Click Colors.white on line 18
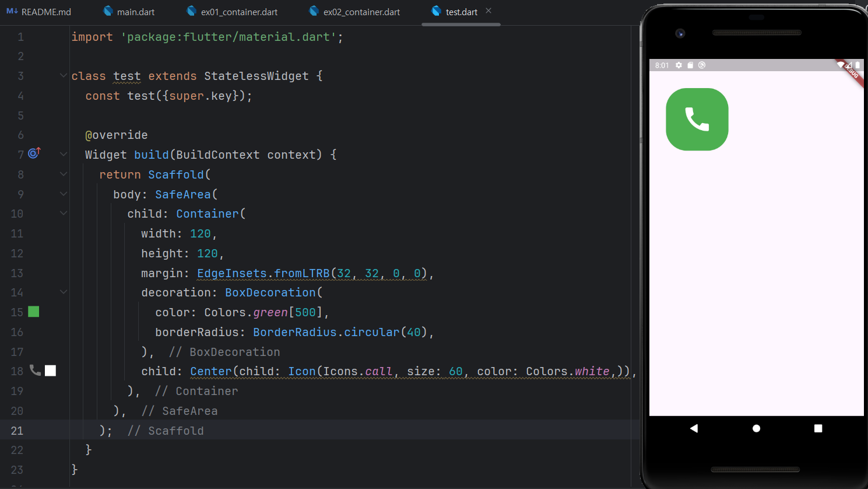This screenshot has height=489, width=868. point(568,371)
